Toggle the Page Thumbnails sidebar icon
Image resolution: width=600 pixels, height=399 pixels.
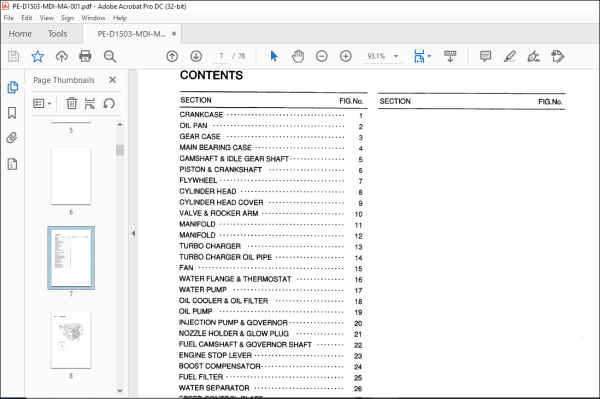pyautogui.click(x=12, y=87)
